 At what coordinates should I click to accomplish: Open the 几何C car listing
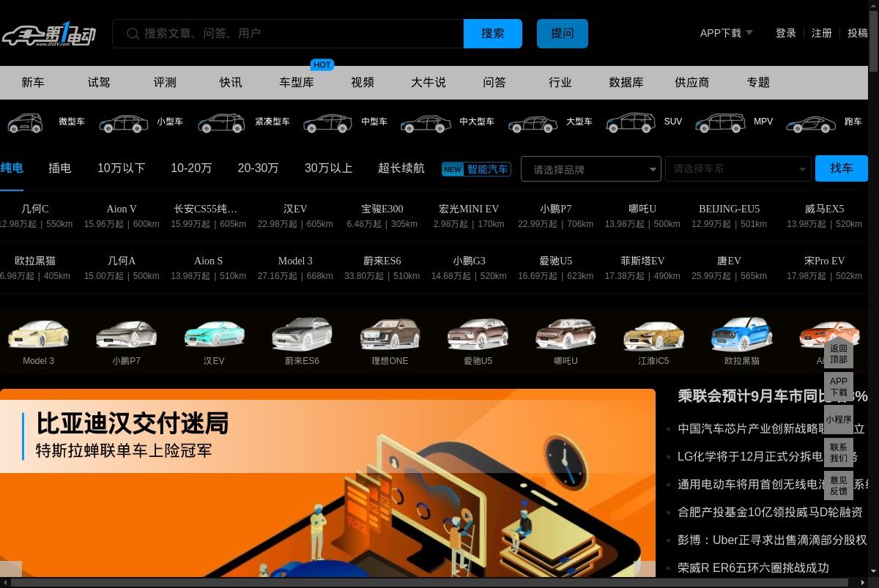[35, 216]
